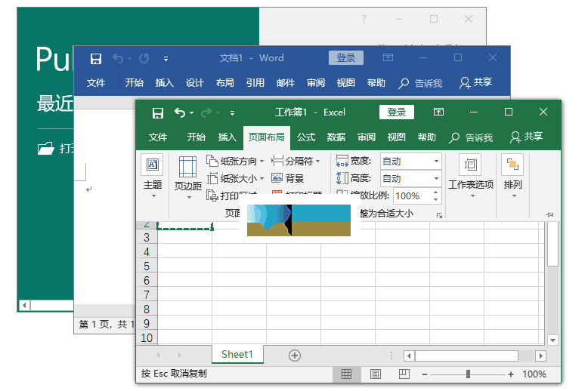Click Help question mark in Publisher window
Image resolution: width=588 pixels, height=391 pixels.
coord(364,19)
